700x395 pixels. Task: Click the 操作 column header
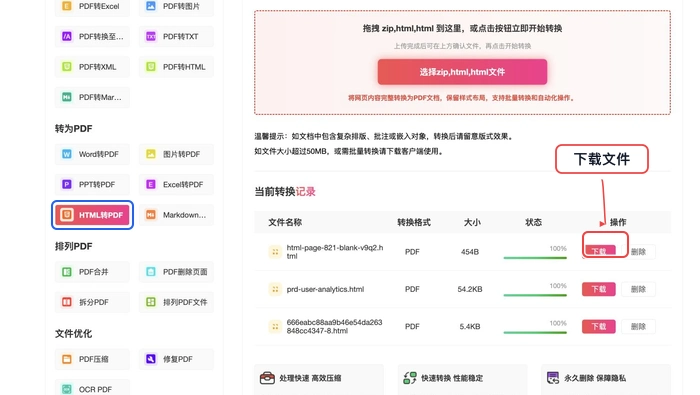point(618,222)
